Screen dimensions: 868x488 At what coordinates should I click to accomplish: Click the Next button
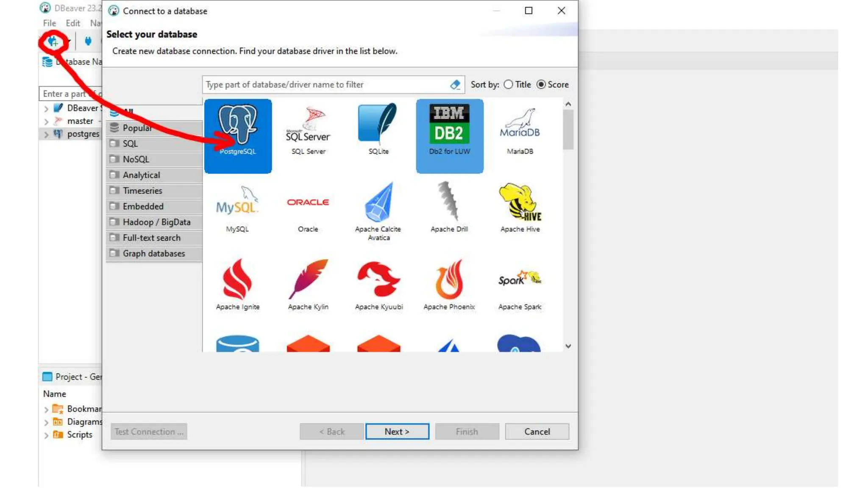coord(397,432)
